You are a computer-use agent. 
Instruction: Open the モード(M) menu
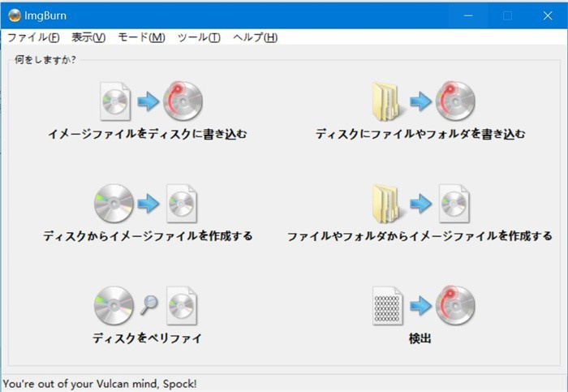pyautogui.click(x=142, y=37)
